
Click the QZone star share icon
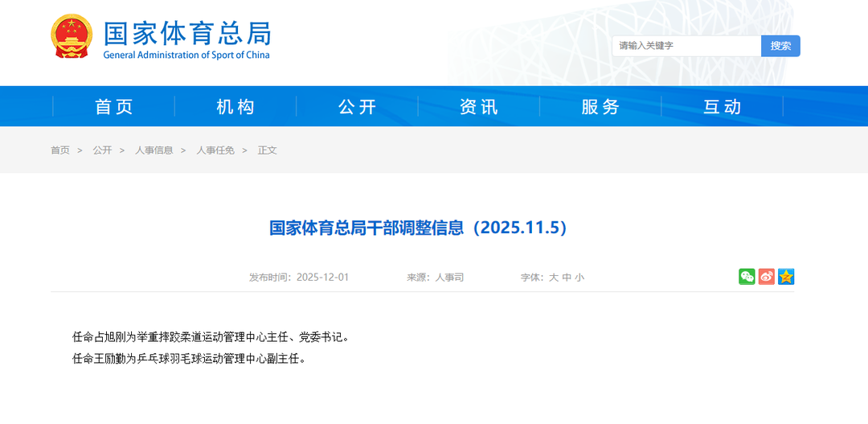pos(786,277)
